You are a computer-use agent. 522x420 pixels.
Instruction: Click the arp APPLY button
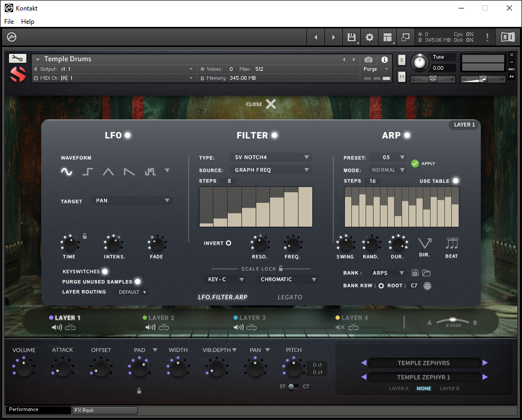415,163
